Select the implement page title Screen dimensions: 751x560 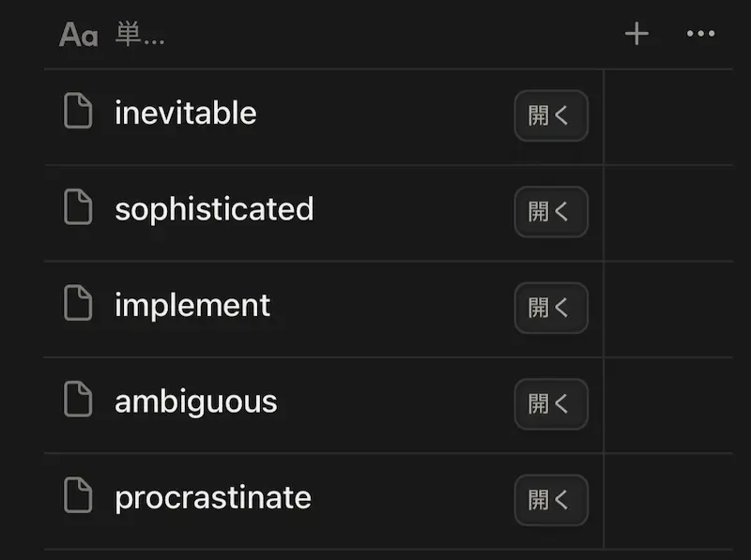pos(192,306)
